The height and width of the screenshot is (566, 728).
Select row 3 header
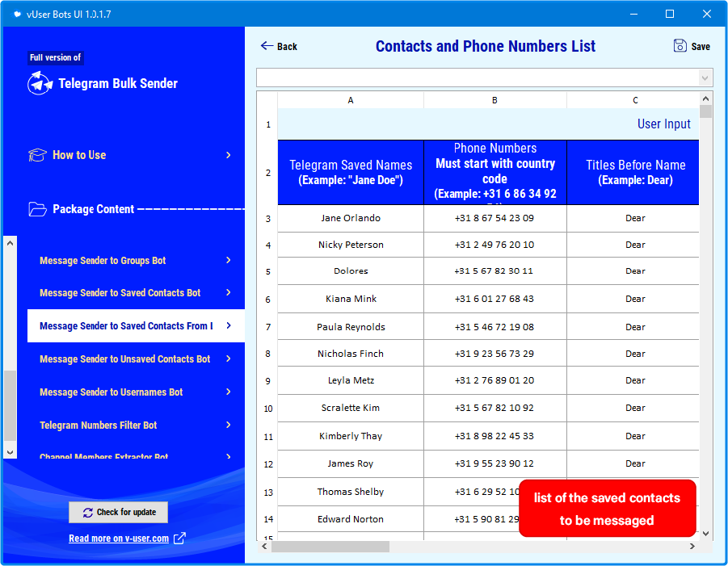(268, 219)
